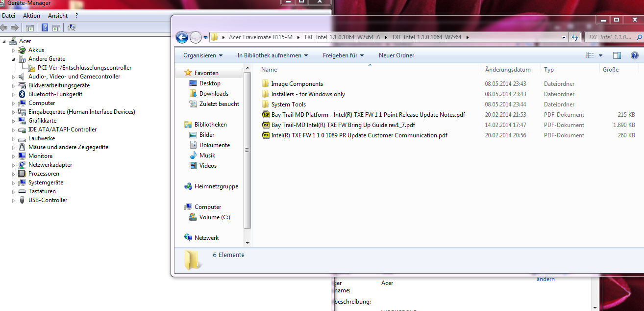The image size is (644, 311).
Task: Open the Videos library
Action: [208, 166]
